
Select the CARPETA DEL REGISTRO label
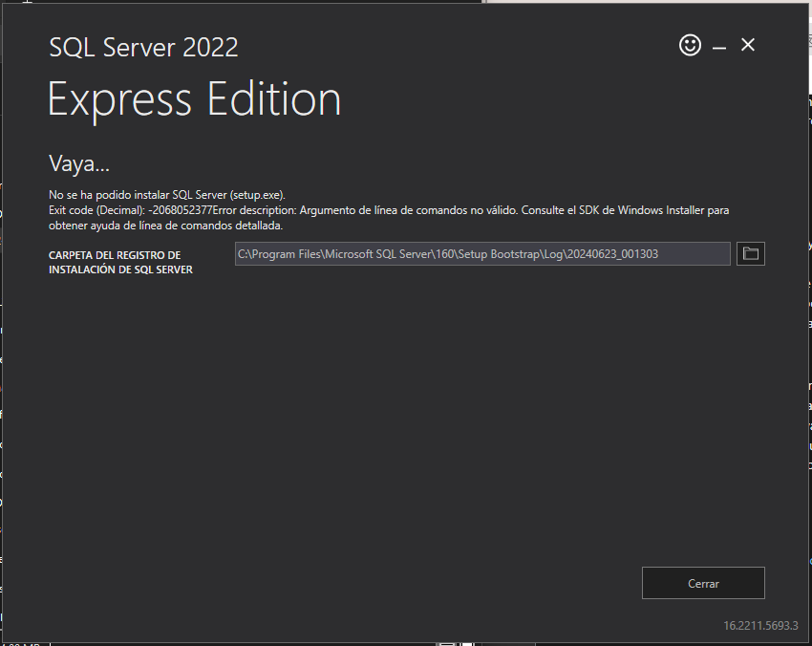(120, 262)
